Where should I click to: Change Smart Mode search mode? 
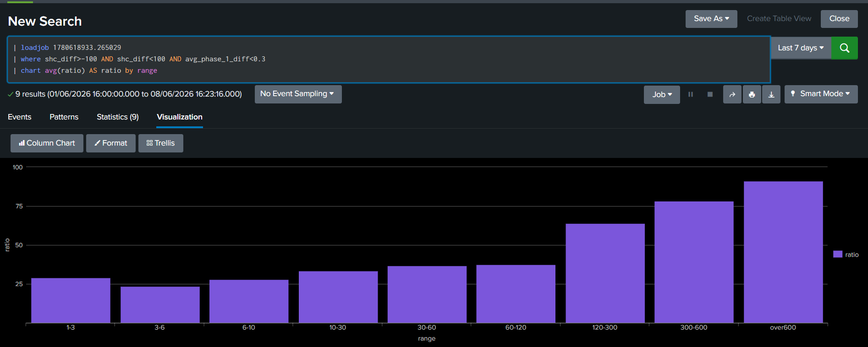(821, 94)
